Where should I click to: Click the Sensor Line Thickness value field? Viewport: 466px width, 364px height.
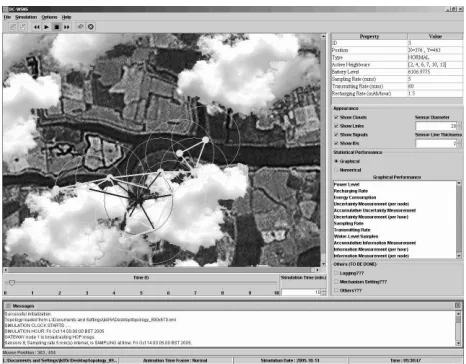[x=436, y=143]
